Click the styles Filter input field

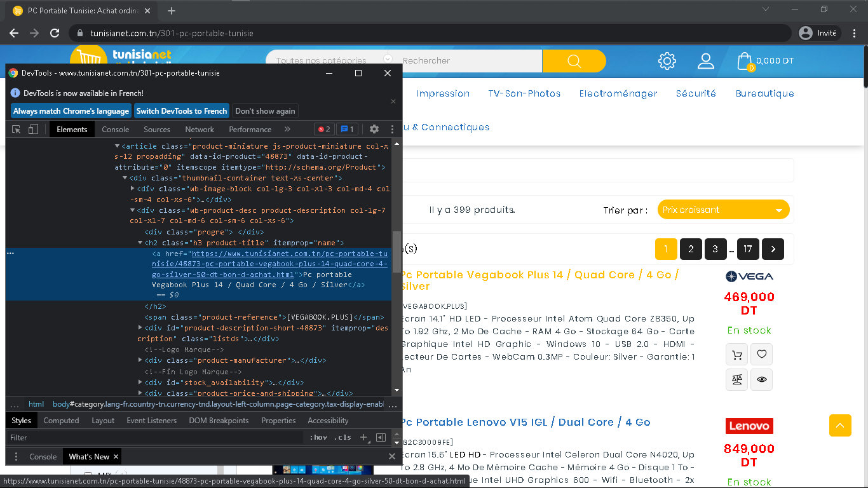156,437
